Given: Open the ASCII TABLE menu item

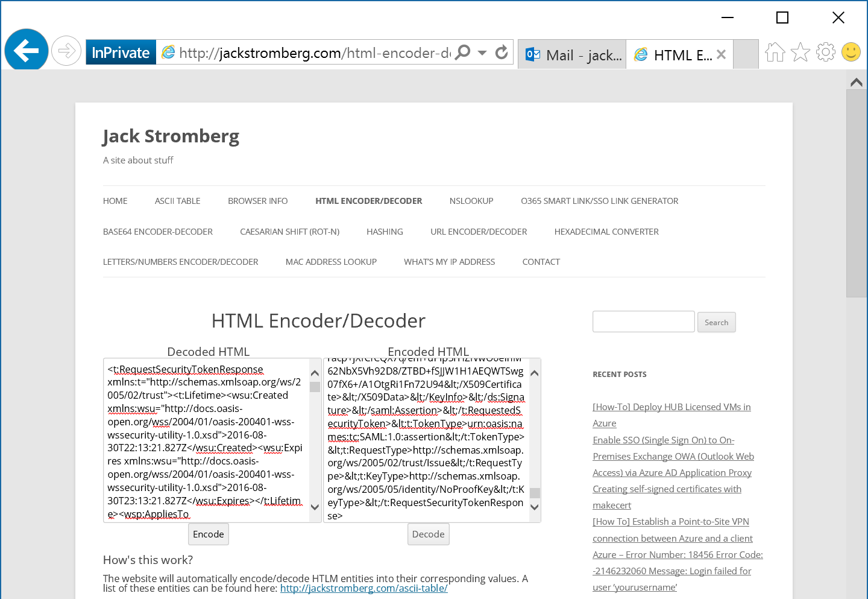Looking at the screenshot, I should coord(177,201).
